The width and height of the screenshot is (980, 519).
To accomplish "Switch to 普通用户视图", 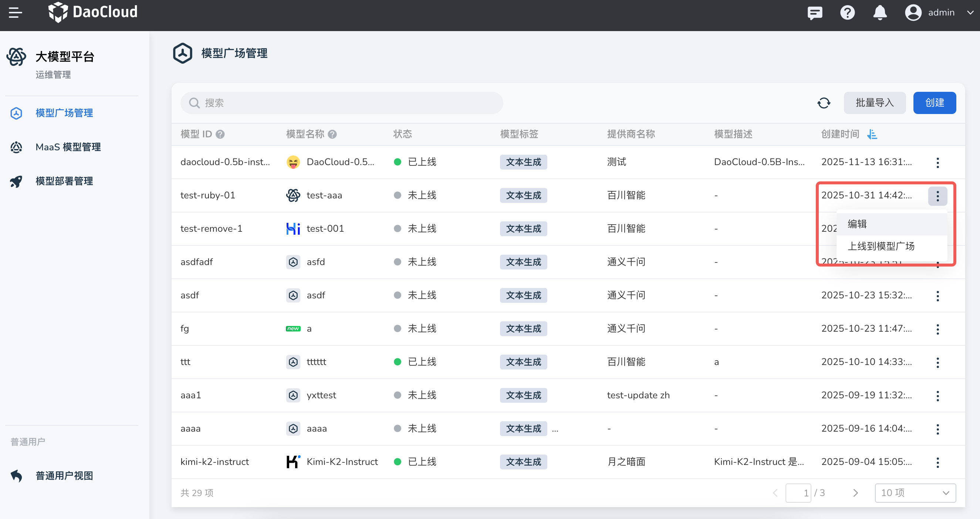I will pyautogui.click(x=64, y=476).
